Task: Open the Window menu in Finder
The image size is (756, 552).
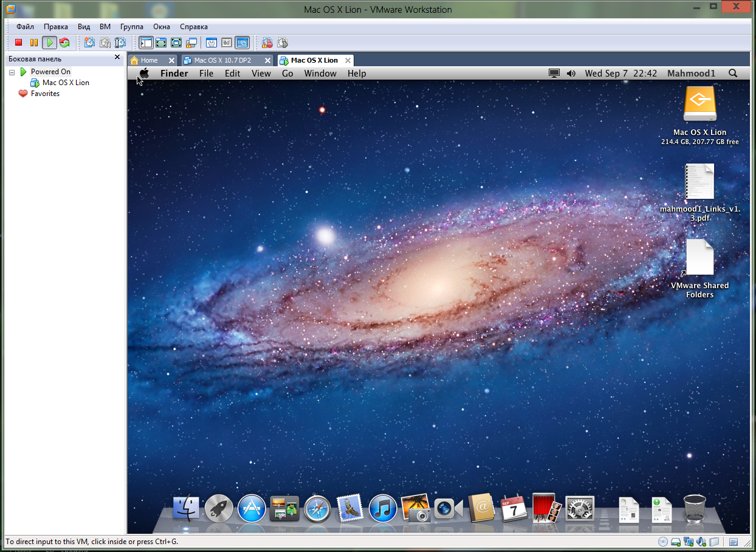Action: [x=320, y=74]
